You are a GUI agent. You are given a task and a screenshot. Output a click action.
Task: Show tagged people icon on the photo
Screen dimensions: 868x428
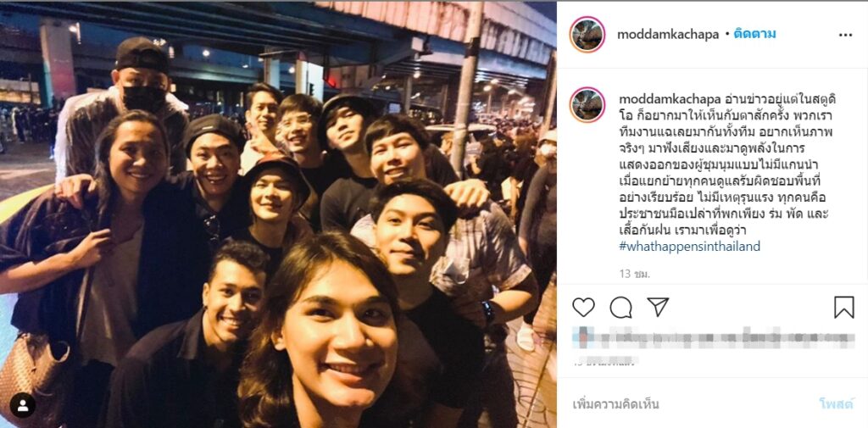click(x=23, y=406)
